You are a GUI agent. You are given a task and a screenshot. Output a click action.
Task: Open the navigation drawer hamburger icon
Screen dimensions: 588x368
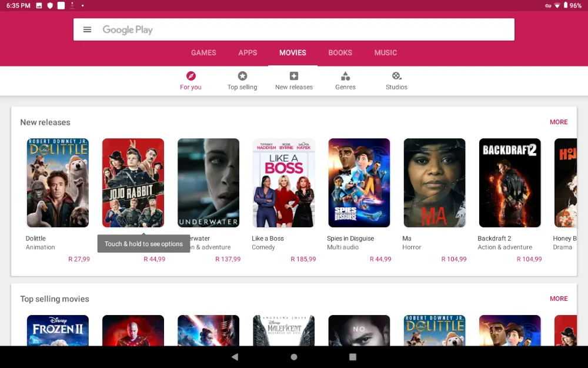87,29
